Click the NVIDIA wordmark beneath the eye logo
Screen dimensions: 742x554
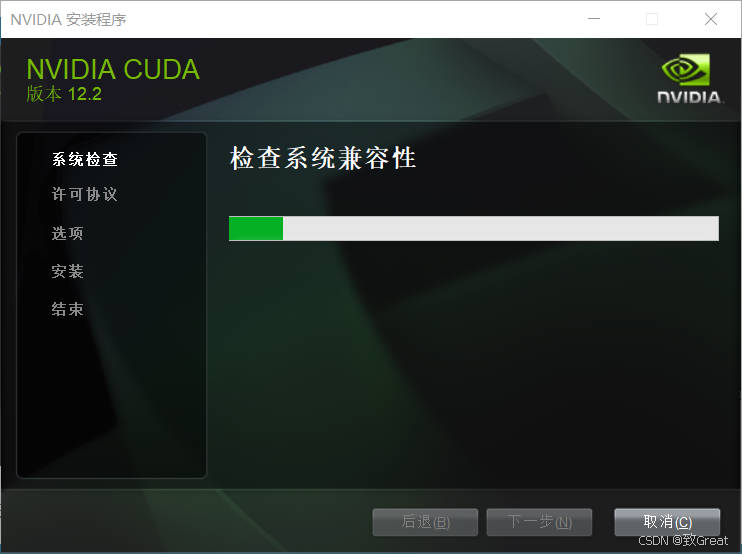coord(689,97)
